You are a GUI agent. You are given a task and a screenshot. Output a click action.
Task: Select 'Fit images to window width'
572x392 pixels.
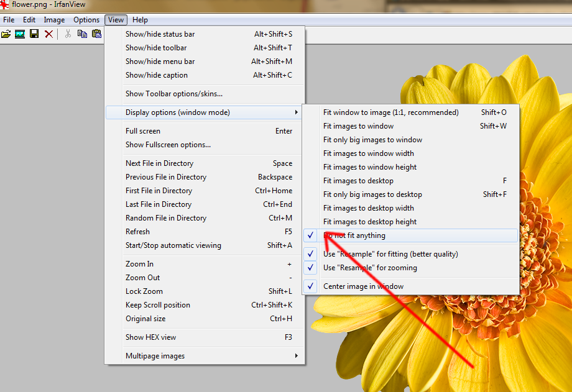[x=410, y=153]
